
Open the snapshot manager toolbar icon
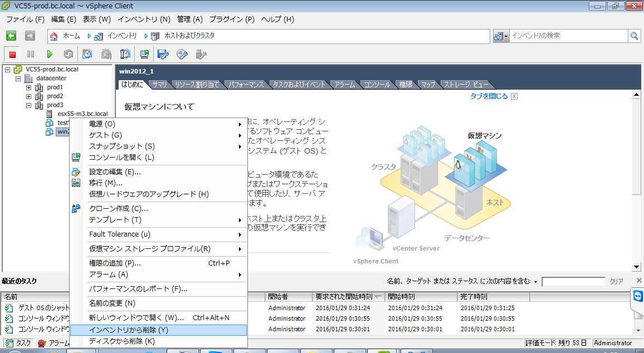(x=125, y=54)
